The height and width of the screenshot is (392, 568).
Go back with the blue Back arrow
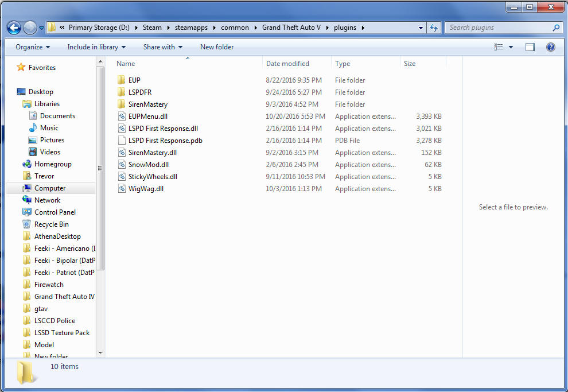click(14, 28)
